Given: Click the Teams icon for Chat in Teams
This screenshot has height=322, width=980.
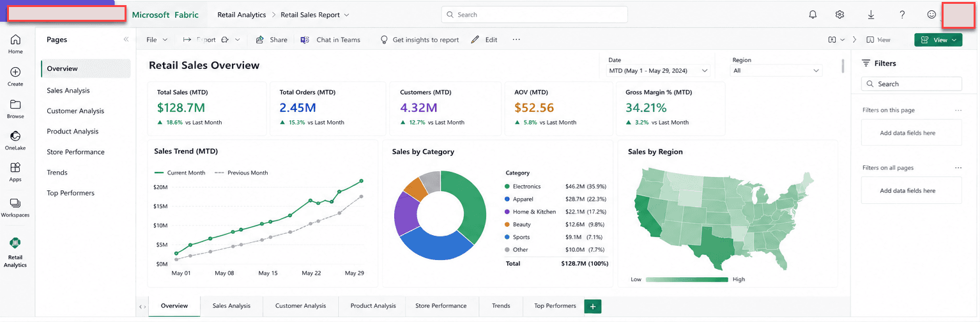Looking at the screenshot, I should click(x=305, y=40).
